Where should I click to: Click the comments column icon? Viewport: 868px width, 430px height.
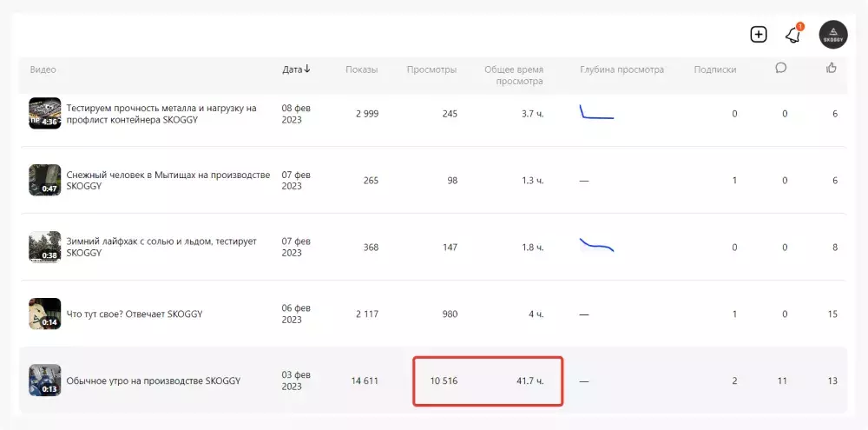pyautogui.click(x=781, y=69)
